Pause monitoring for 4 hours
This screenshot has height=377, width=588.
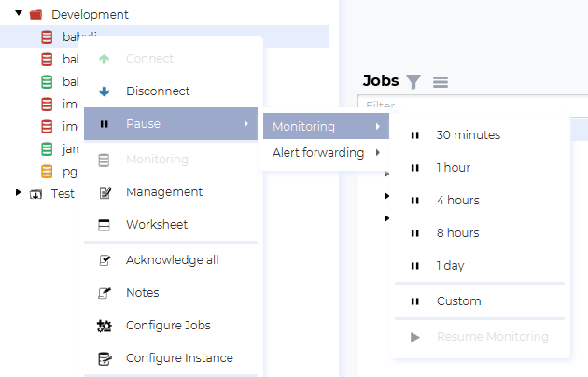pos(457,201)
